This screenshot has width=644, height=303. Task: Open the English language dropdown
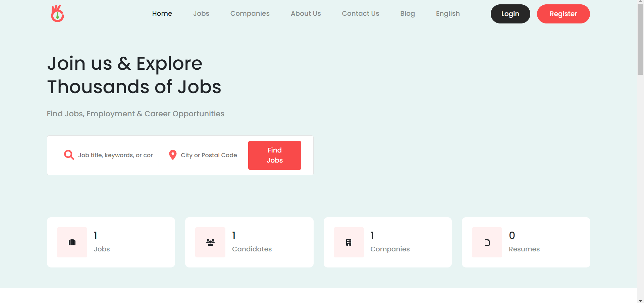point(447,14)
